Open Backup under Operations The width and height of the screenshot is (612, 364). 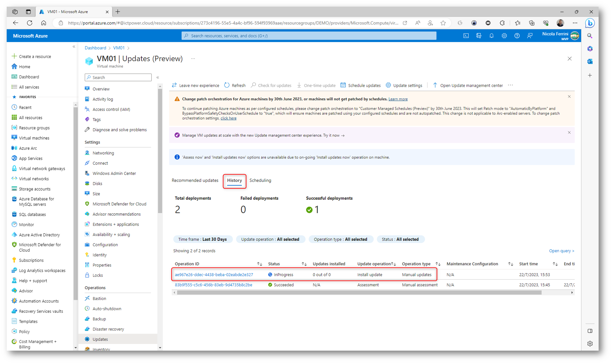coord(99,319)
